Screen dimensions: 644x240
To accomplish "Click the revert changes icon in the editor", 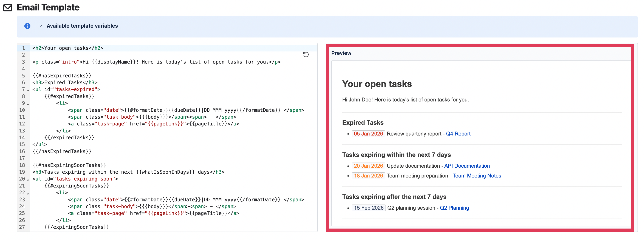I will click(306, 55).
